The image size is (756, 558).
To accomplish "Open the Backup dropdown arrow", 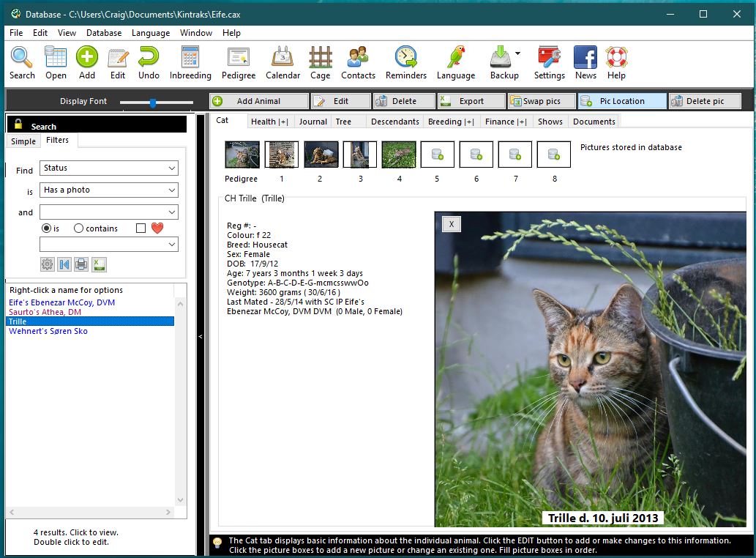I will [x=517, y=53].
